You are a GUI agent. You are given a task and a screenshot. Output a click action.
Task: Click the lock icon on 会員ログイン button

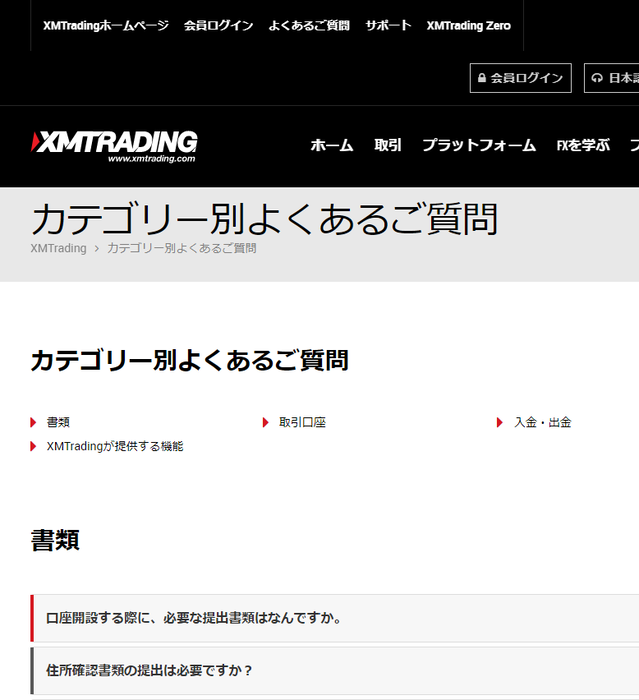coord(482,78)
